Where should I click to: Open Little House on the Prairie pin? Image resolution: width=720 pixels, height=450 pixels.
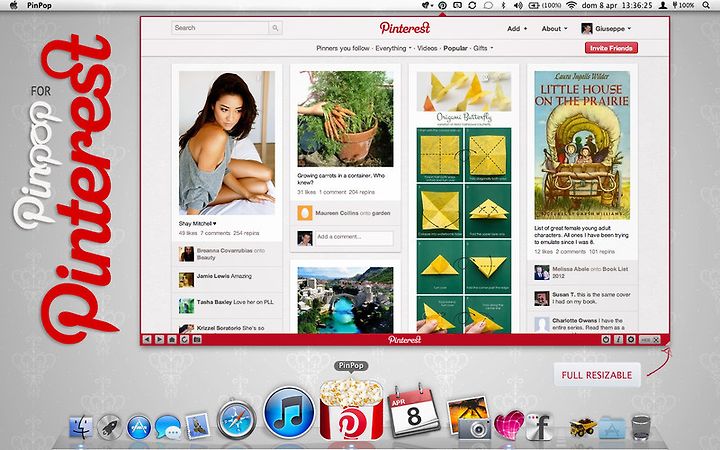(582, 145)
